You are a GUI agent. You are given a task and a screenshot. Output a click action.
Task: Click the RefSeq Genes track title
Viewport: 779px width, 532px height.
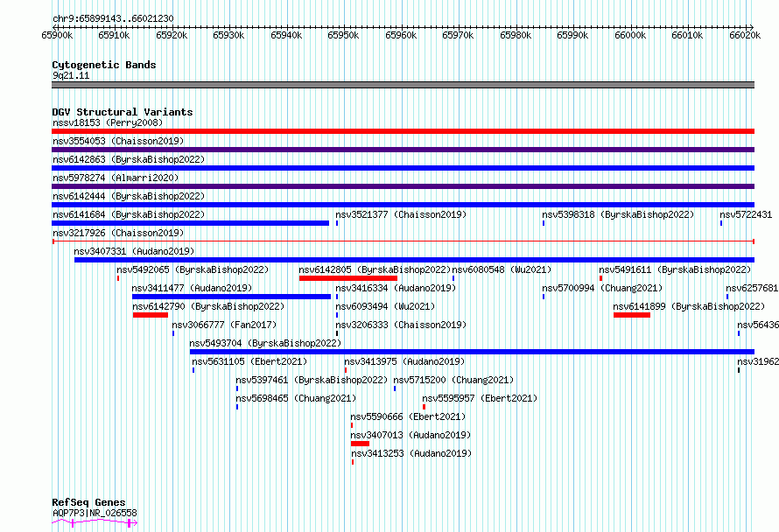pyautogui.click(x=88, y=502)
